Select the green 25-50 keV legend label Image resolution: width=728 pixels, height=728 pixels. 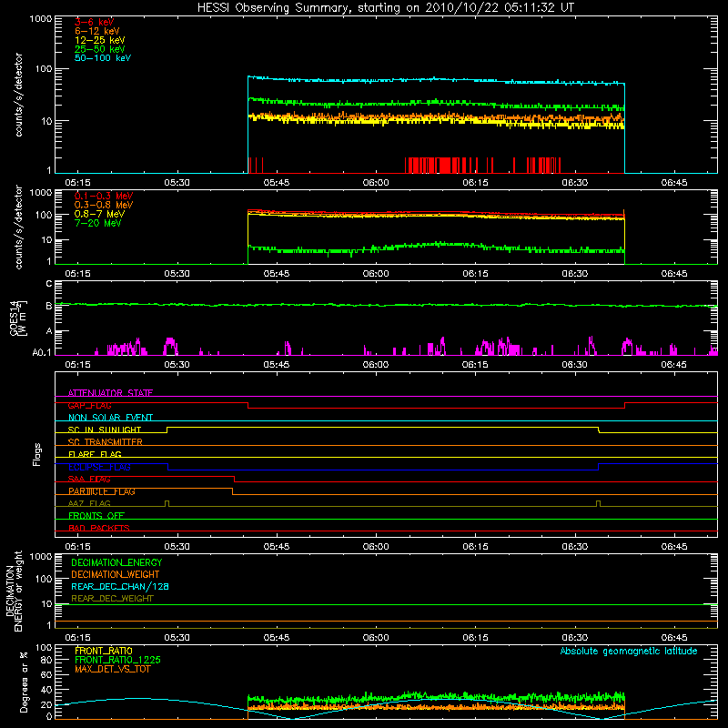tap(100, 49)
